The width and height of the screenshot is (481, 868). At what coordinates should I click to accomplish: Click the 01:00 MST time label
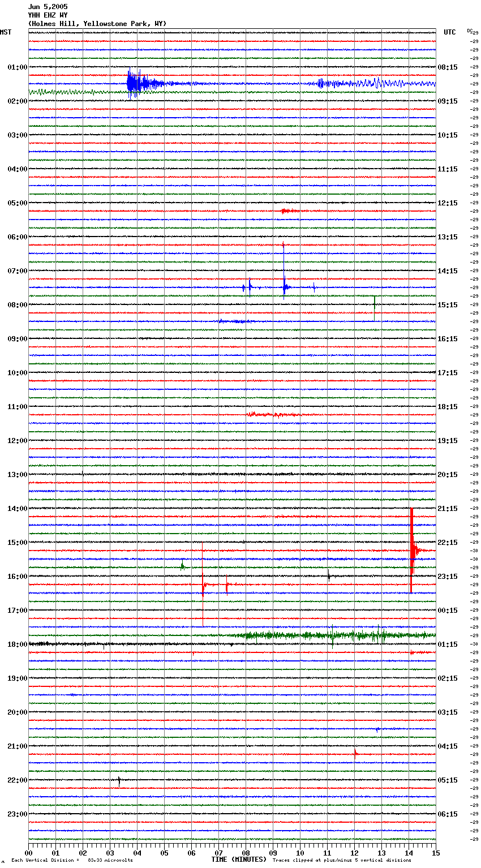(18, 67)
